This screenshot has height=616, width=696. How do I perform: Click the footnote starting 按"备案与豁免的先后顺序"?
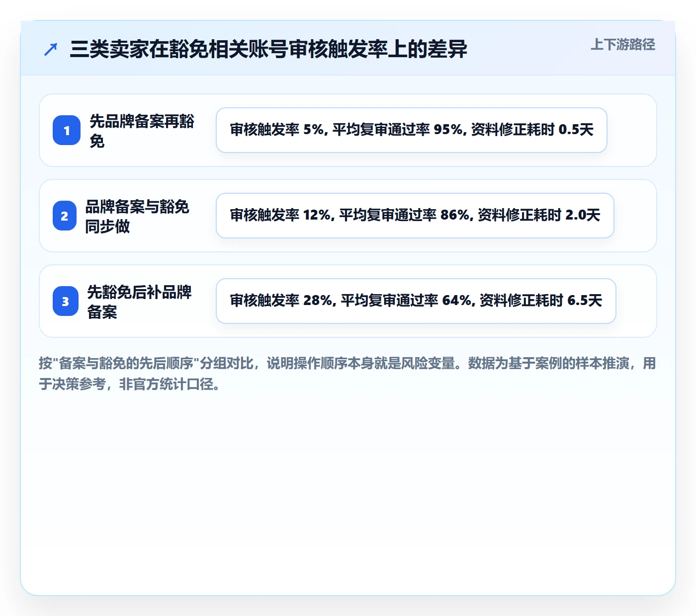click(348, 374)
